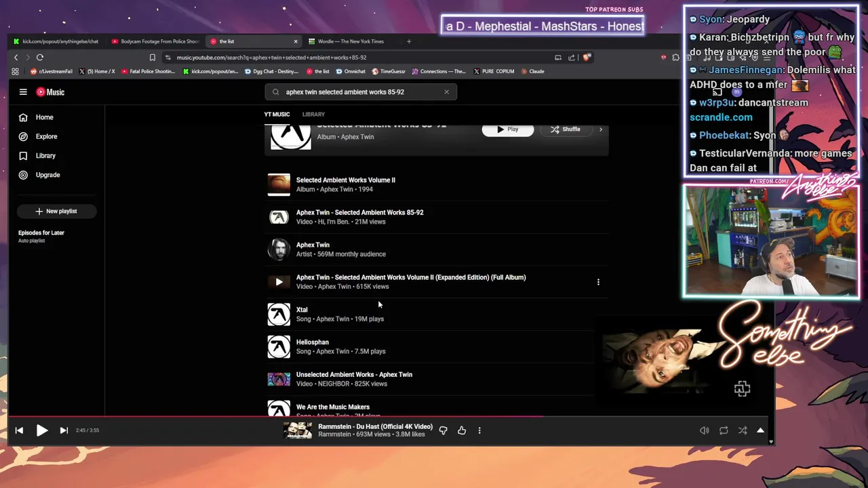Play the paused Rammstein track
This screenshot has height=488, width=868.
[x=41, y=430]
